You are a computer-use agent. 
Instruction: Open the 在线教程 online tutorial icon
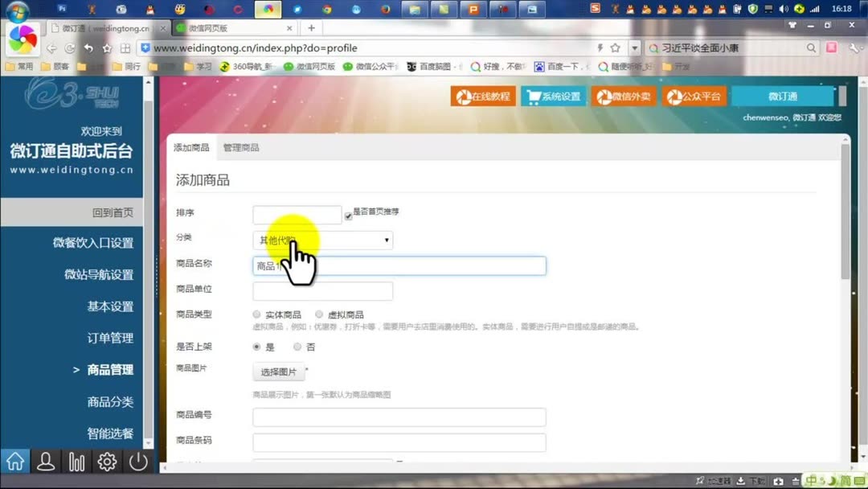[482, 95]
